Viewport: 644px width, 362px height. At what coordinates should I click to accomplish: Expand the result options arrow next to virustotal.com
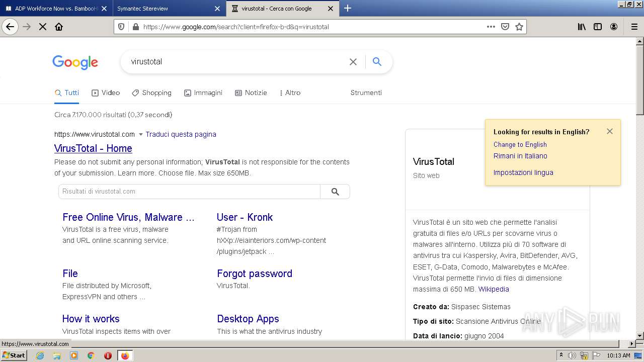141,134
